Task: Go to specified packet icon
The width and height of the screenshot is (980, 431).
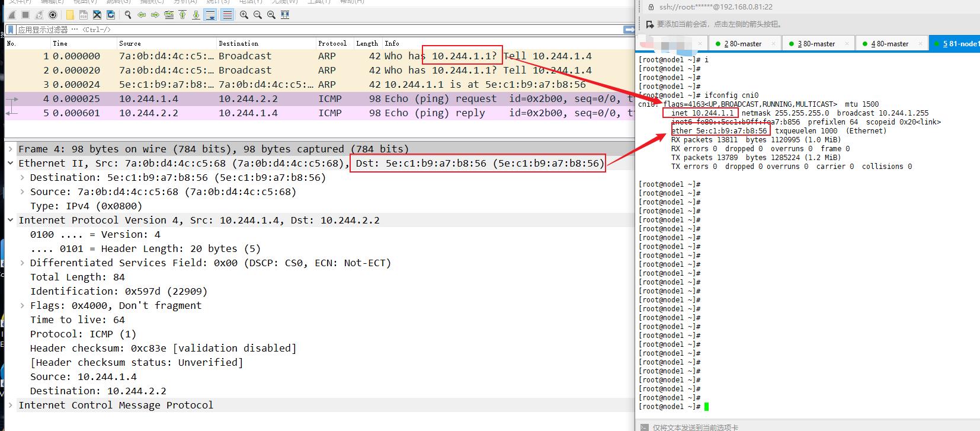Action: [169, 15]
